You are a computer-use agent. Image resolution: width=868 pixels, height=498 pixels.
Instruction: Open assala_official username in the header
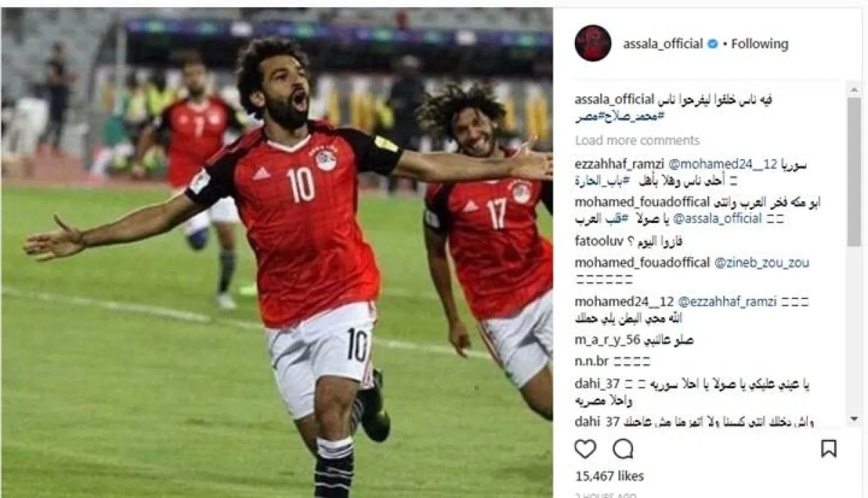click(663, 43)
